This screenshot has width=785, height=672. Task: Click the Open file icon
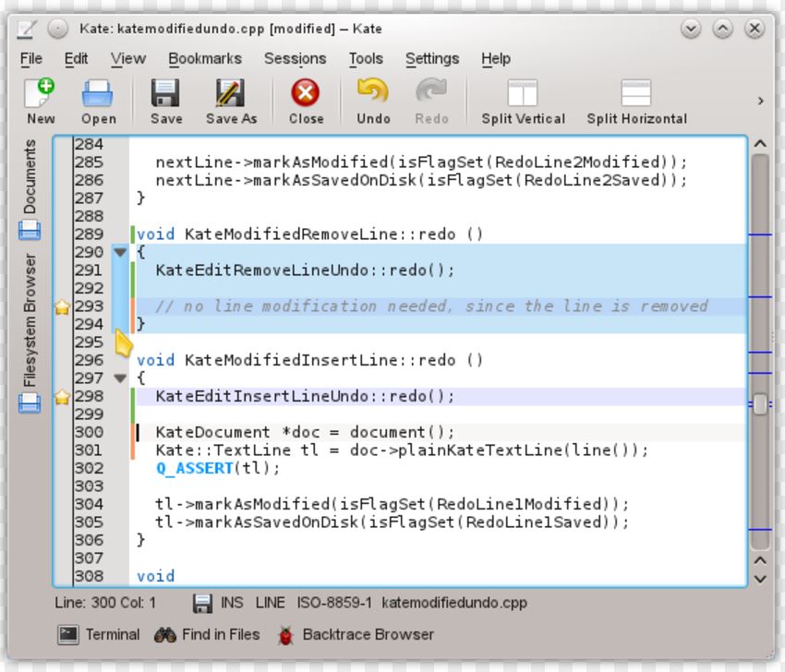coord(98,93)
